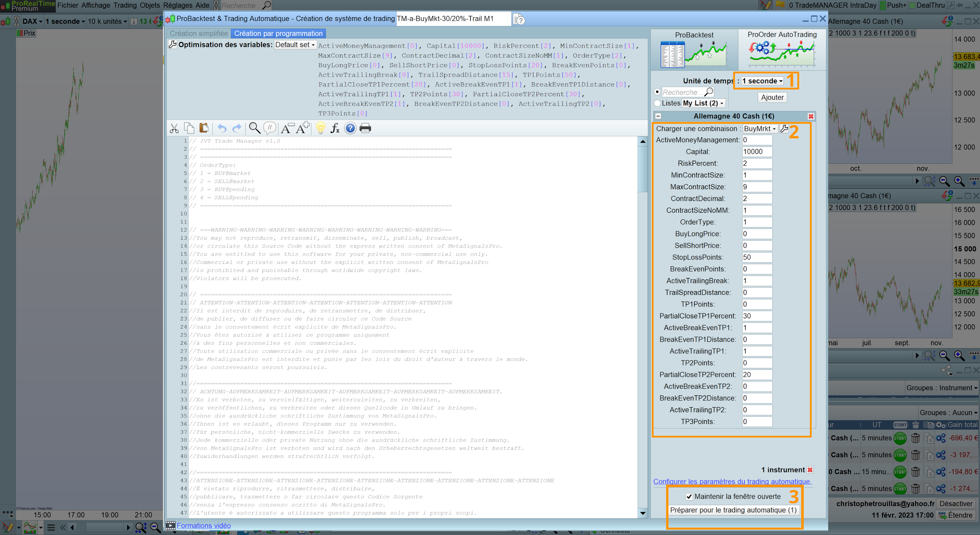This screenshot has width=980, height=535.
Task: Switch to Création simplifiée tab
Action: tap(199, 34)
